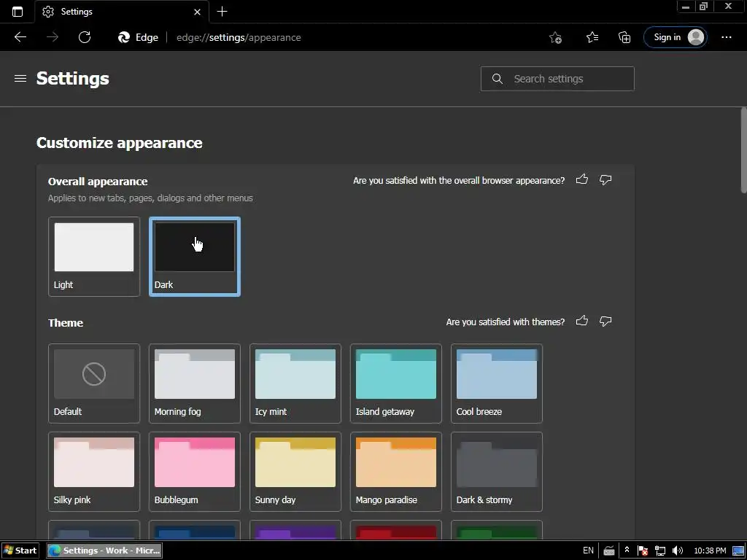The width and height of the screenshot is (747, 560).
Task: Open the Favorites list icon
Action: coord(592,37)
